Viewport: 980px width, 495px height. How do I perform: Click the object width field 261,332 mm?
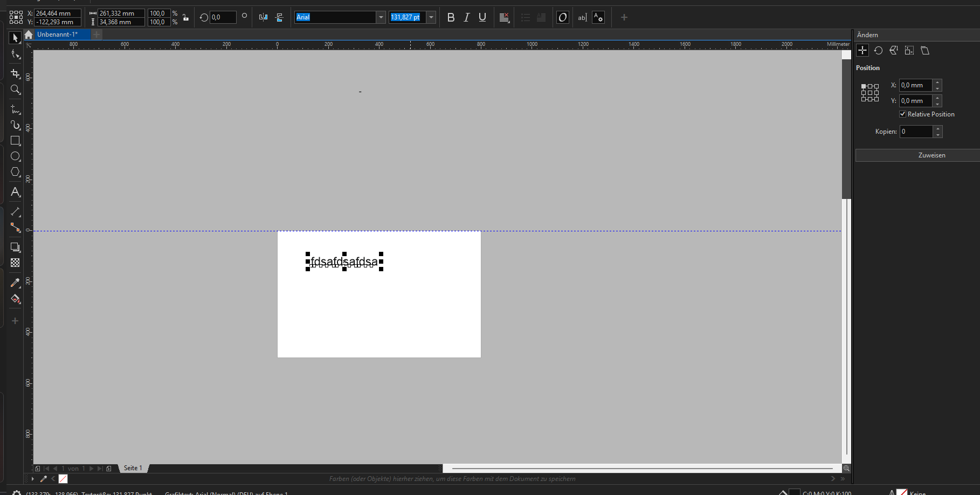tap(121, 13)
